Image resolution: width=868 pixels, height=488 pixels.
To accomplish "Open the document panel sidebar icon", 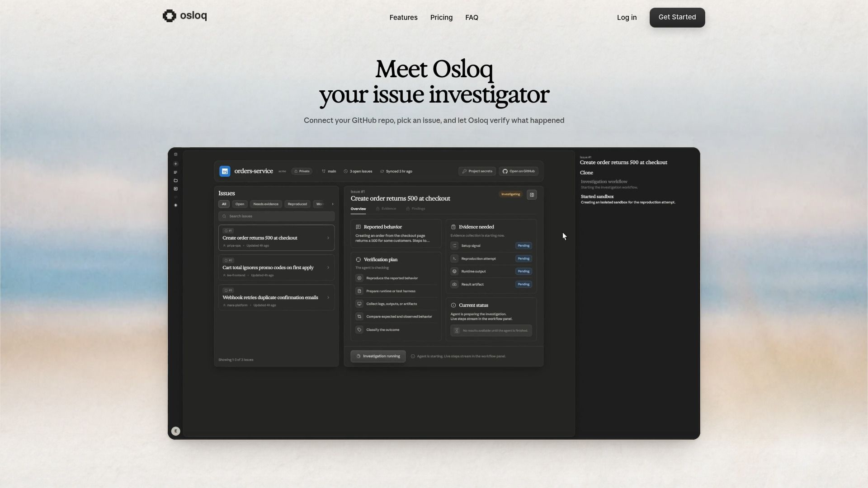I will point(176,189).
